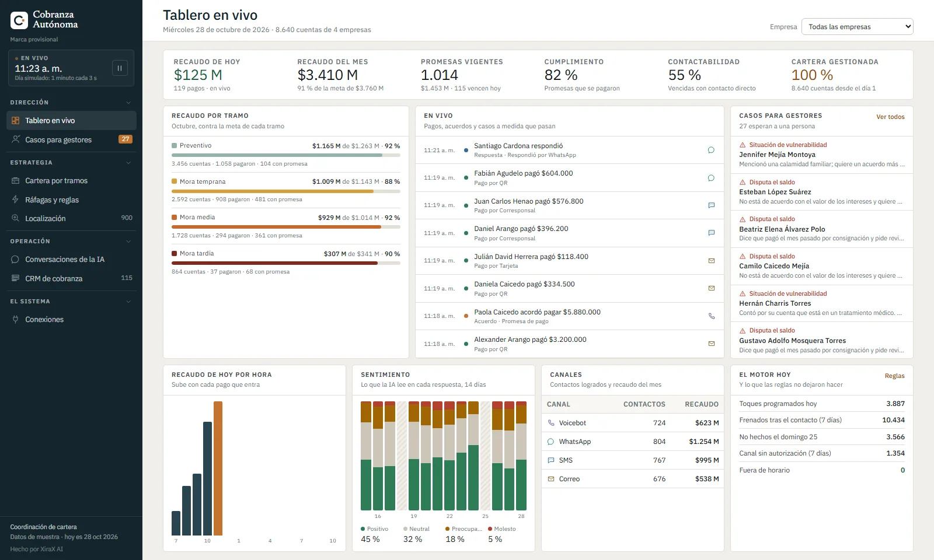Open the Reglas link in El motor hoy
This screenshot has width=934, height=560.
894,376
